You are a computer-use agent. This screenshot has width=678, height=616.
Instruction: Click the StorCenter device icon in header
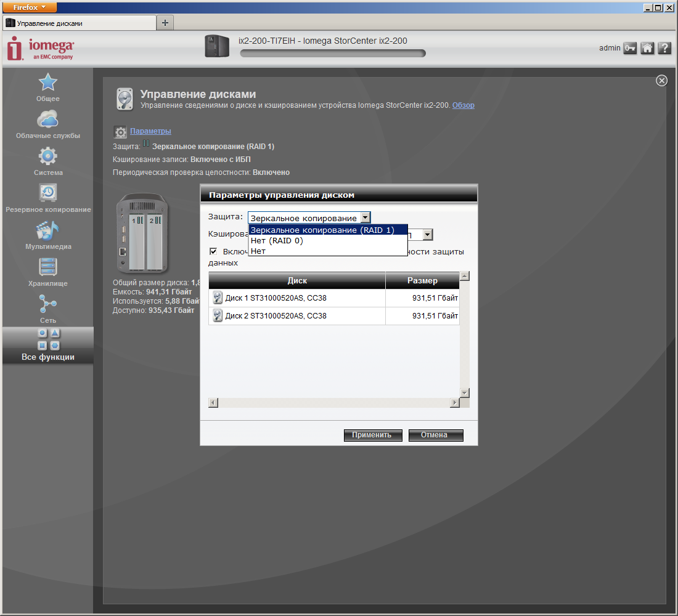[x=217, y=46]
